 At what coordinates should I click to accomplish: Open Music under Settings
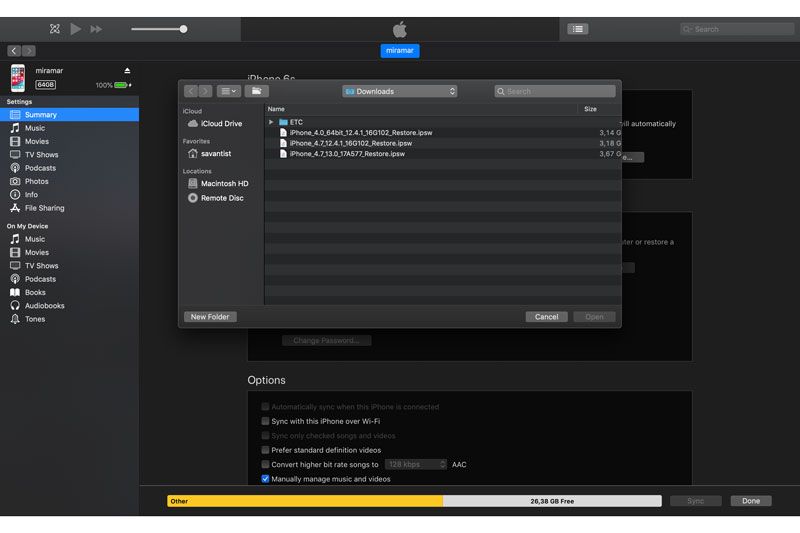[69, 128]
